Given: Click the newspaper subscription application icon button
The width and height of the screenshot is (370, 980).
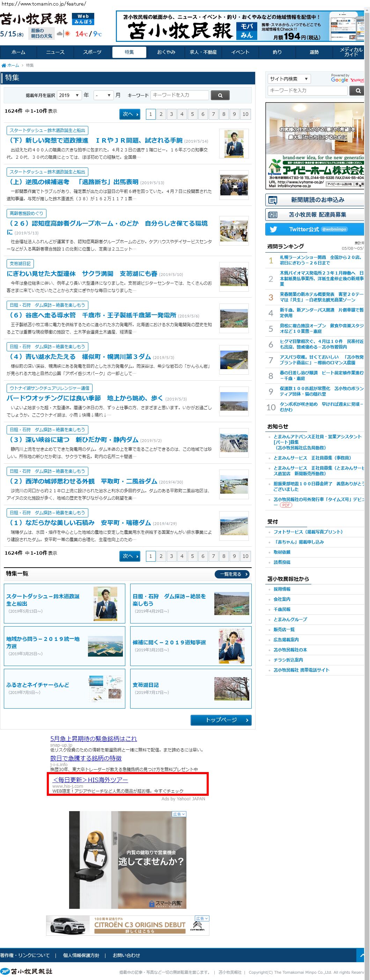Looking at the screenshot, I should click(x=273, y=200).
